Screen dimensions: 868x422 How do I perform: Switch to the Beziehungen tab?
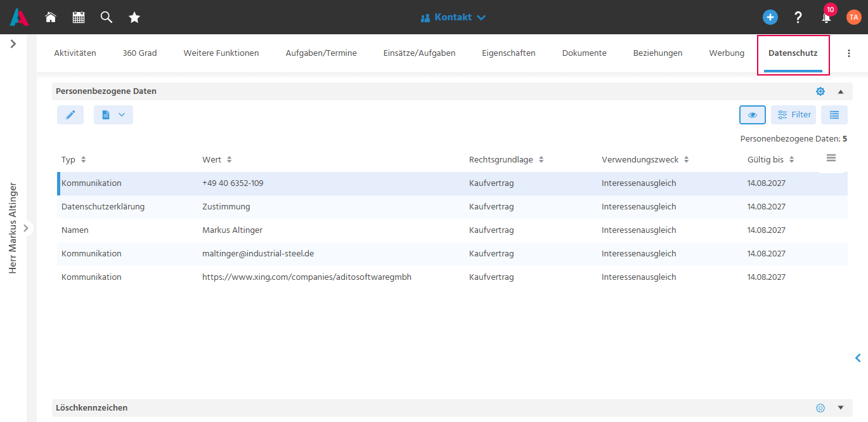[x=657, y=53]
